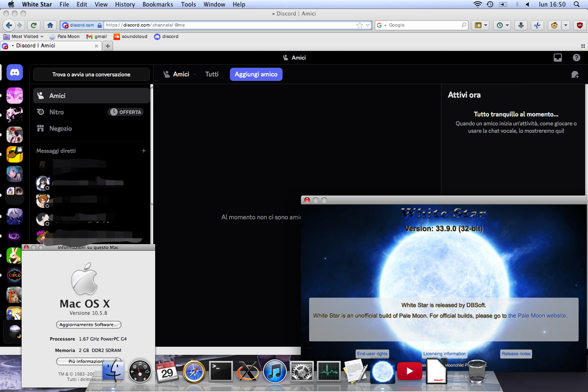This screenshot has height=392, width=588.
Task: Open Negozio in Discord sidebar
Action: [x=91, y=129]
